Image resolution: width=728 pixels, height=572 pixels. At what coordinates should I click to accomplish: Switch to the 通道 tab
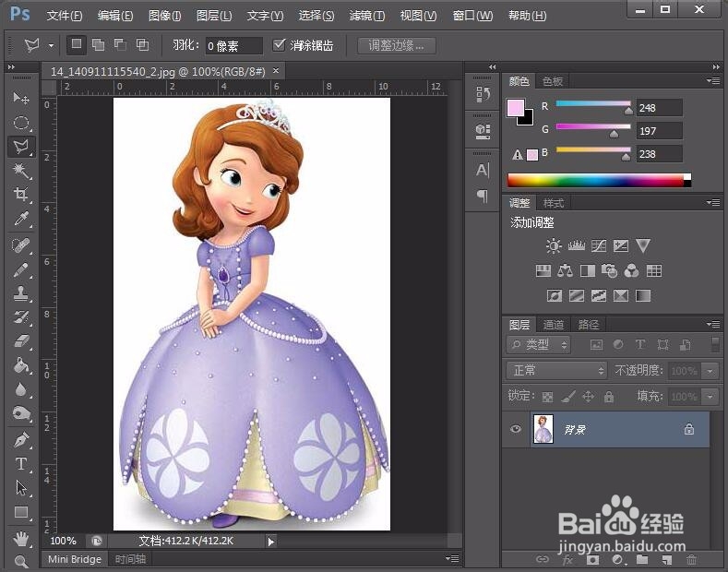tap(554, 325)
